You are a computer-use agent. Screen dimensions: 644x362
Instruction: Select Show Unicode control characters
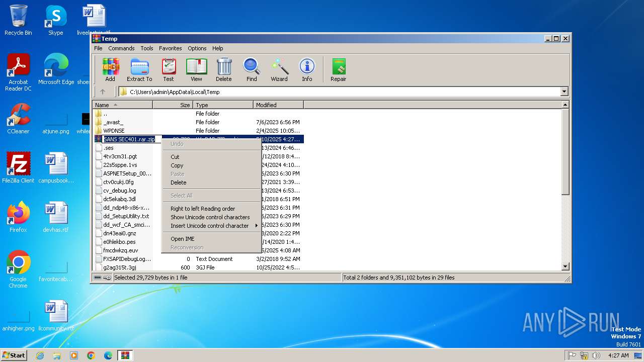211,217
